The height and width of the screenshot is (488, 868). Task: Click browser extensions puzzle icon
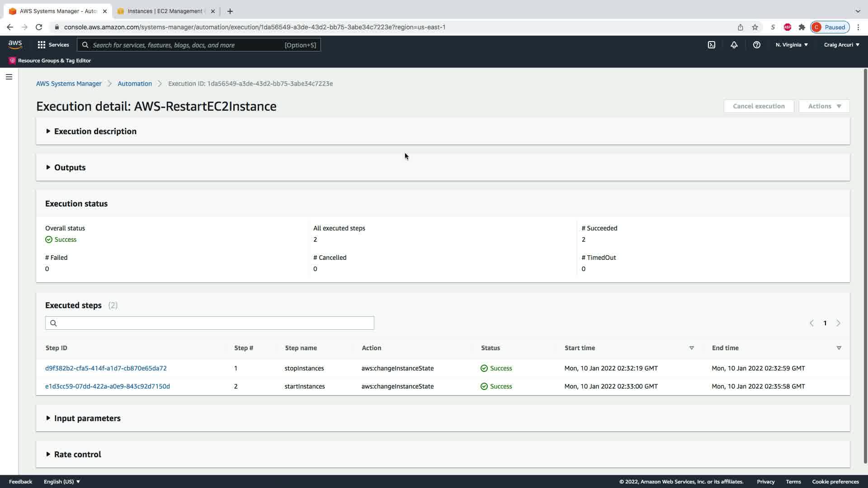pyautogui.click(x=802, y=27)
